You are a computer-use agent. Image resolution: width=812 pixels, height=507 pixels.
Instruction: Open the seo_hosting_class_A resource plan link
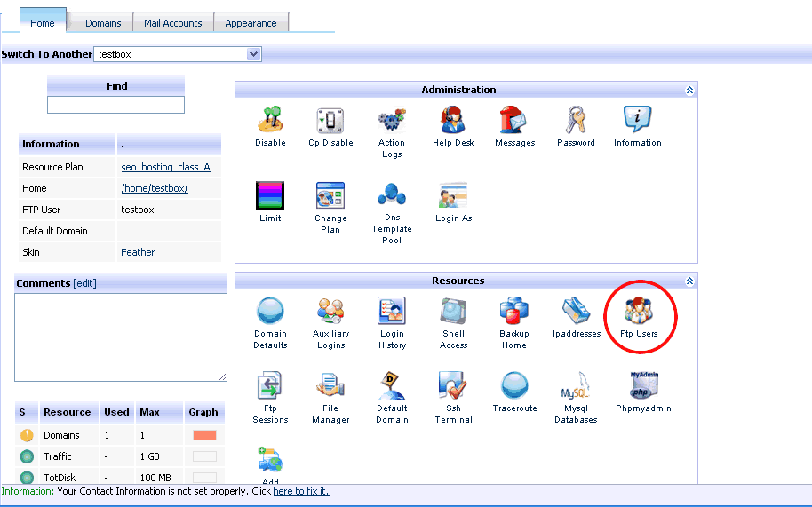(x=166, y=167)
